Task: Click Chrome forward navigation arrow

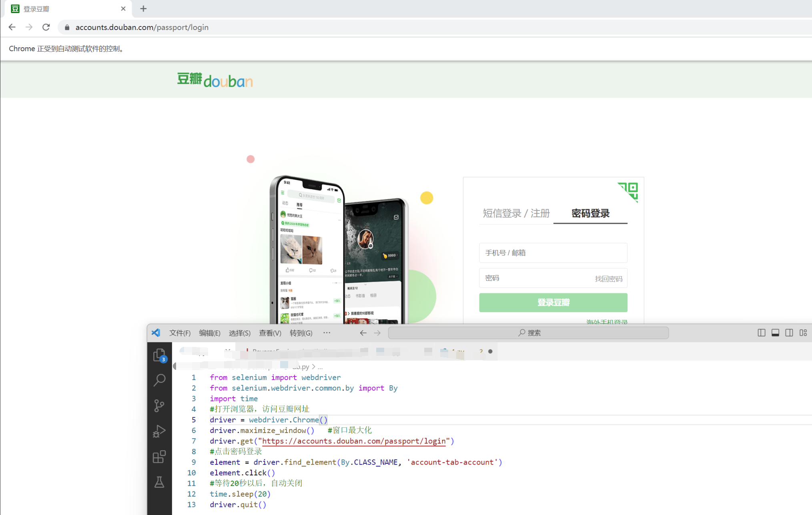Action: tap(29, 27)
